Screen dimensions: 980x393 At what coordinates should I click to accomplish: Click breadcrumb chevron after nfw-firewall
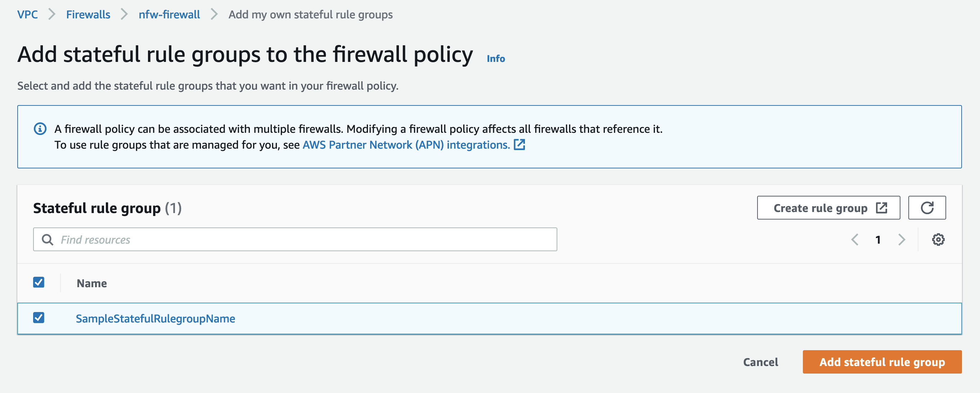tap(214, 14)
